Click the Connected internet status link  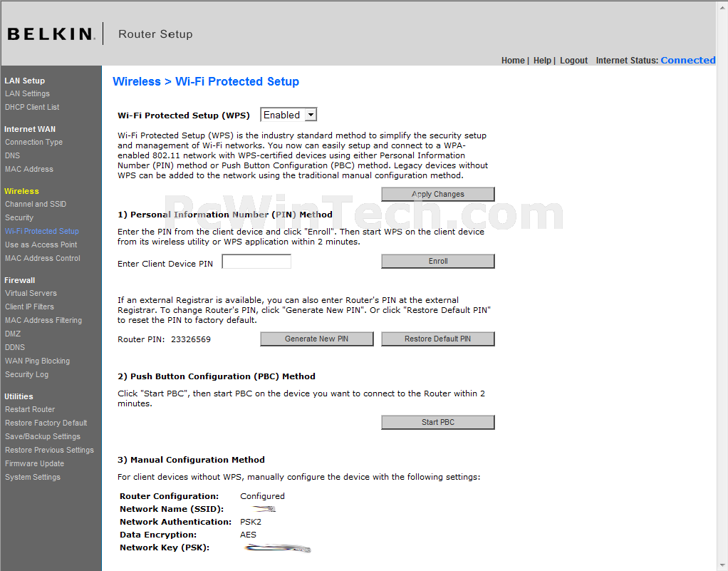click(687, 61)
